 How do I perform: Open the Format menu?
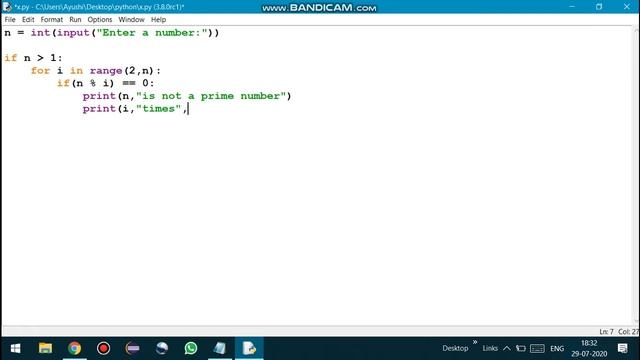pos(51,20)
